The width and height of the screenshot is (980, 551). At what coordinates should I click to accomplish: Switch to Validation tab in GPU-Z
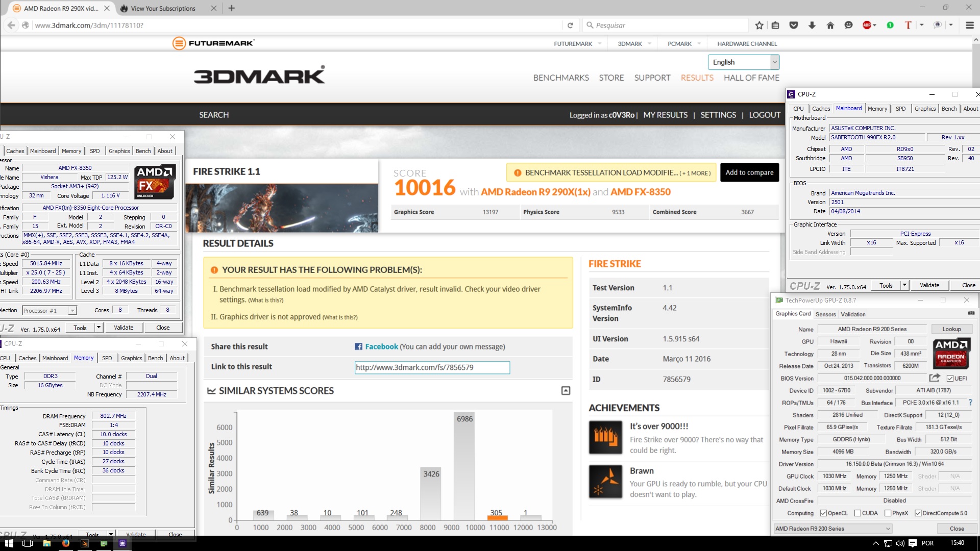[853, 314]
